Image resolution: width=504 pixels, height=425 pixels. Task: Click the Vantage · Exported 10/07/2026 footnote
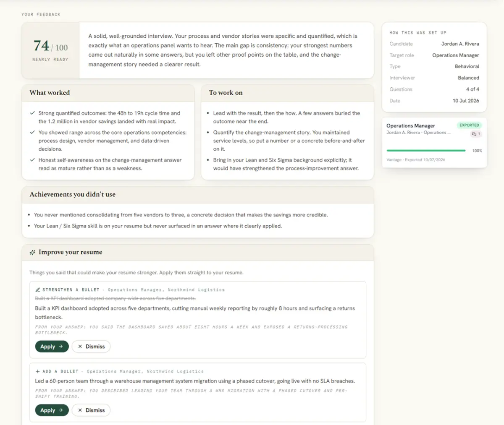416,160
